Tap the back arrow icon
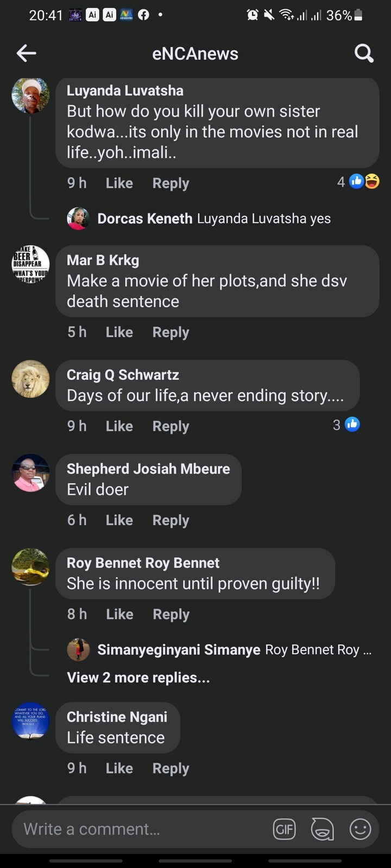391x868 pixels. pos(26,53)
